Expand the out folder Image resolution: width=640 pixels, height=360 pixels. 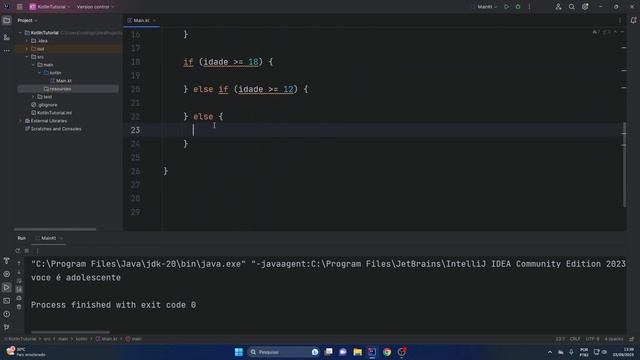pyautogui.click(x=27, y=49)
